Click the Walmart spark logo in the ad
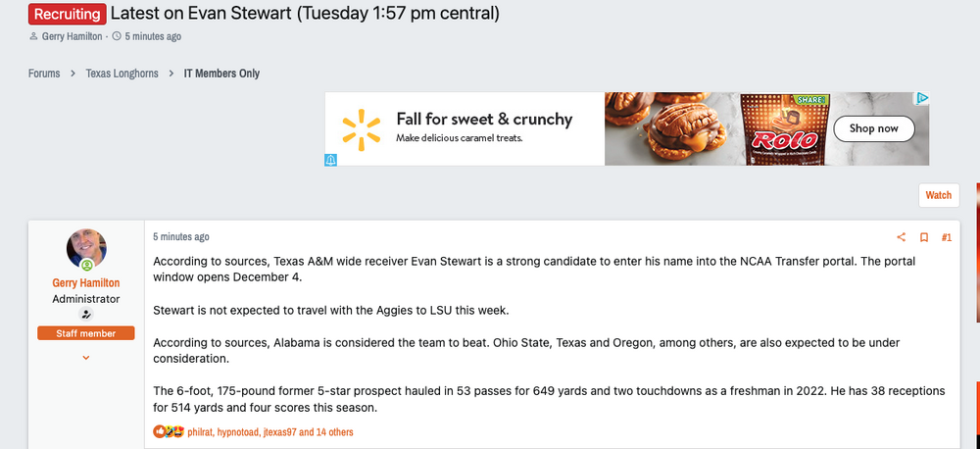Image resolution: width=980 pixels, height=449 pixels. pyautogui.click(x=360, y=129)
